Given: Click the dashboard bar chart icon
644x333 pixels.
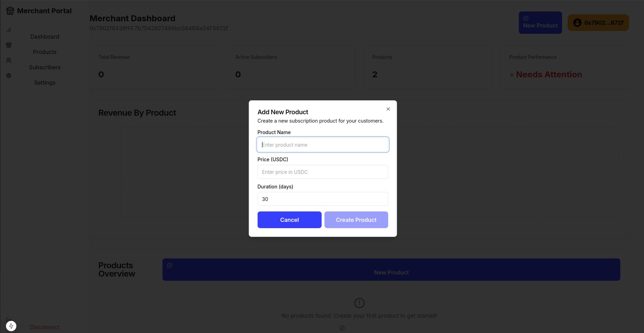Looking at the screenshot, I should (9, 30).
